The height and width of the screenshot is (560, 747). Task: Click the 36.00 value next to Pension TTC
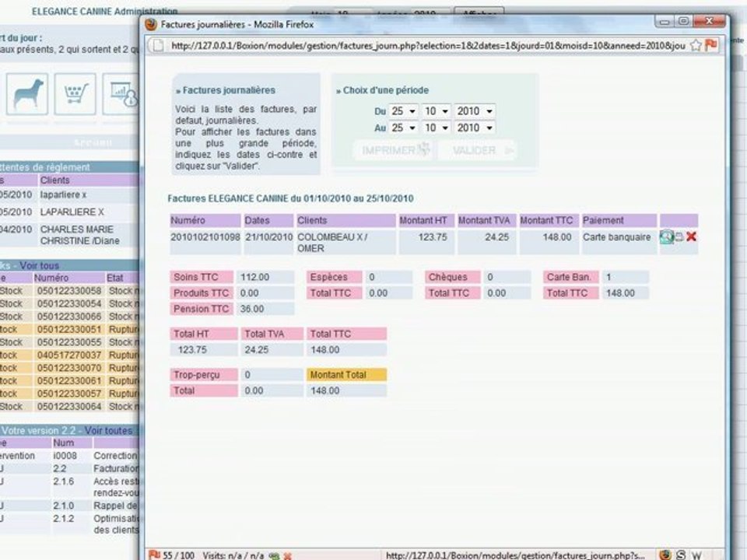[x=265, y=309]
